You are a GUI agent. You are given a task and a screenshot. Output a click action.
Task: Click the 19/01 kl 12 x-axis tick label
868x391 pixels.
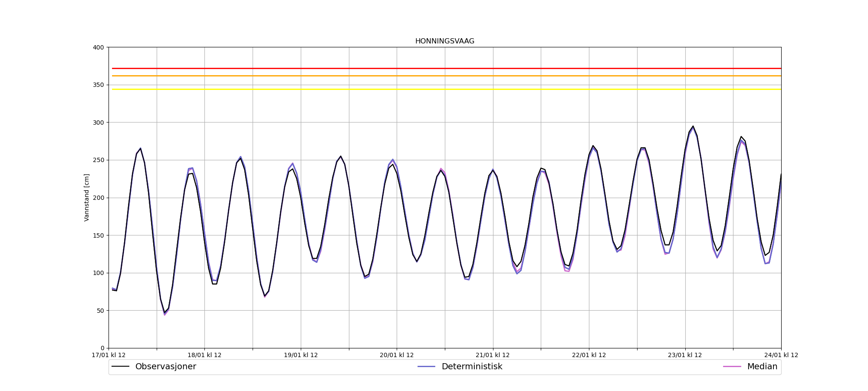[x=301, y=355]
